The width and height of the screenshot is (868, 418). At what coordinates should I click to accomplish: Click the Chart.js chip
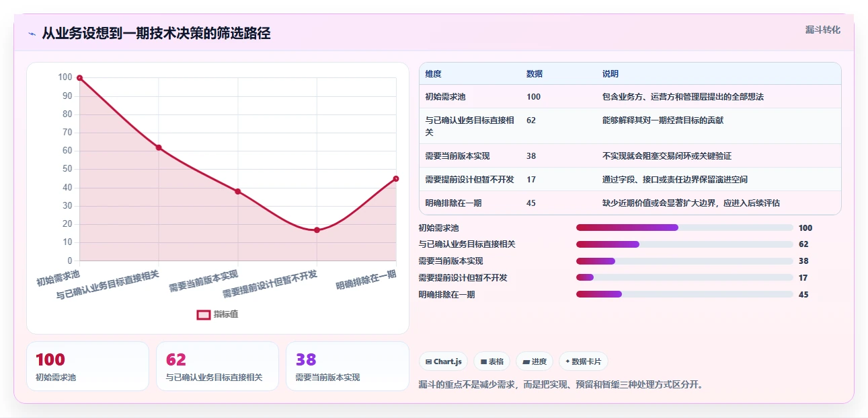coord(444,361)
